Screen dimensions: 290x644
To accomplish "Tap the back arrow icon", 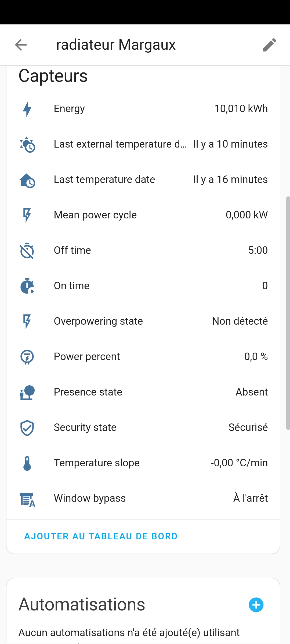I will [21, 45].
